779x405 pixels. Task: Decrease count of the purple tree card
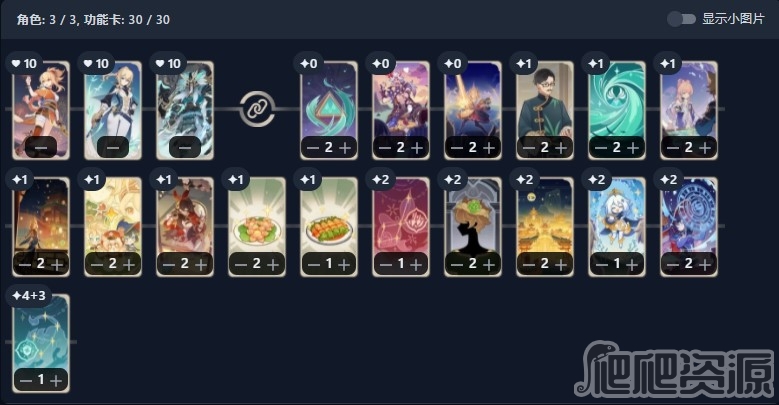[385, 148]
